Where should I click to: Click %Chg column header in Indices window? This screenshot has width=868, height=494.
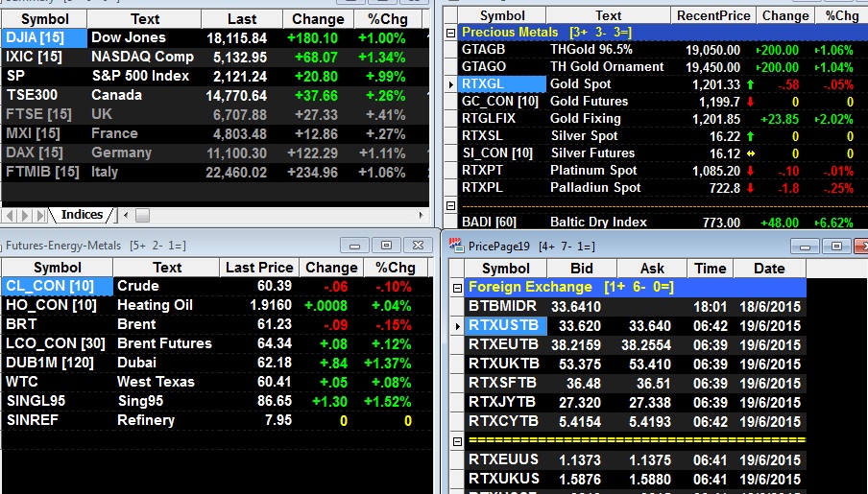click(388, 19)
